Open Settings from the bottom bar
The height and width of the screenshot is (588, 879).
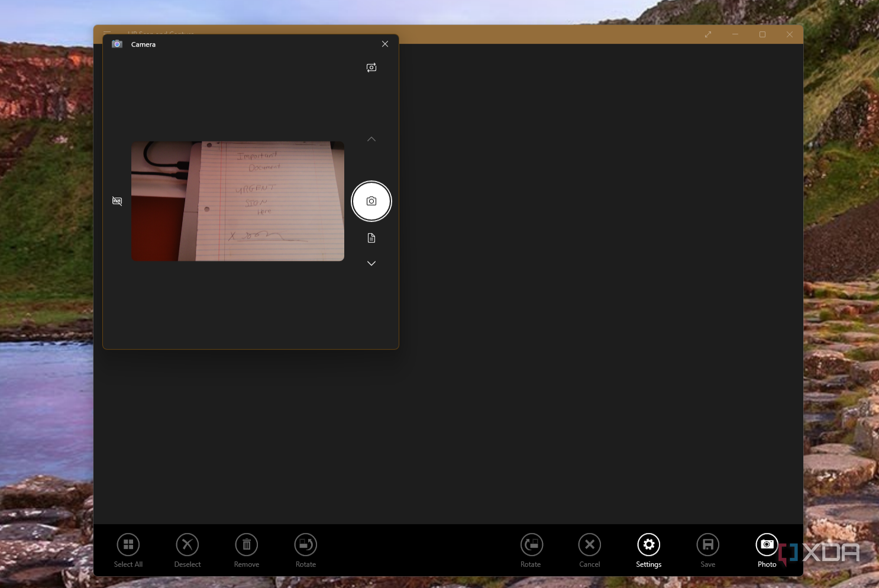[x=648, y=544]
